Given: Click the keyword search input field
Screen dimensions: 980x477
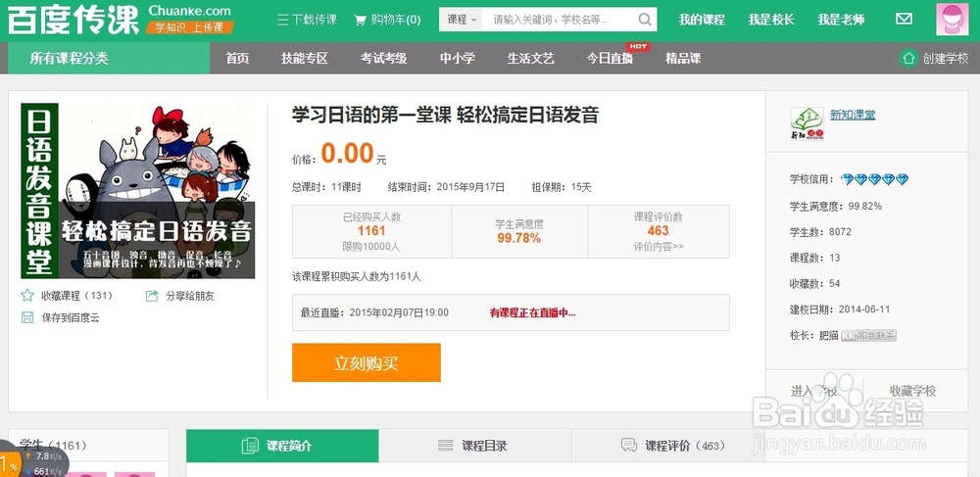Looking at the screenshot, I should click(x=560, y=20).
